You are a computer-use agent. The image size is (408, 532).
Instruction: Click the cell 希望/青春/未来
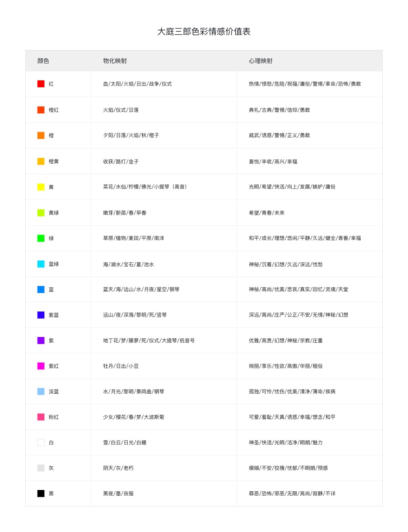309,213
